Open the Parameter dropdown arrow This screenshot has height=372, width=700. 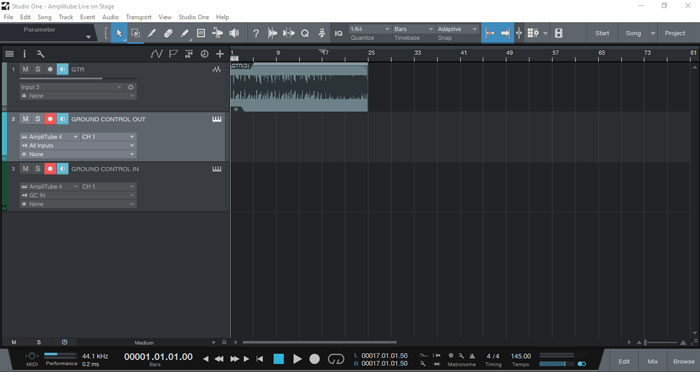(x=88, y=37)
